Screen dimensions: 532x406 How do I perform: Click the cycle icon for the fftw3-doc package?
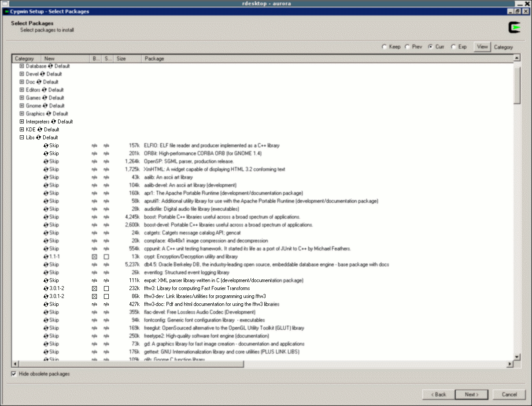pyautogui.click(x=46, y=304)
